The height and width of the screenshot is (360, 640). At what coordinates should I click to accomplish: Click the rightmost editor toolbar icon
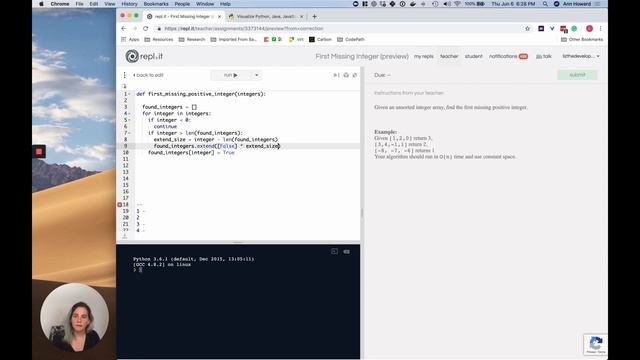point(355,75)
